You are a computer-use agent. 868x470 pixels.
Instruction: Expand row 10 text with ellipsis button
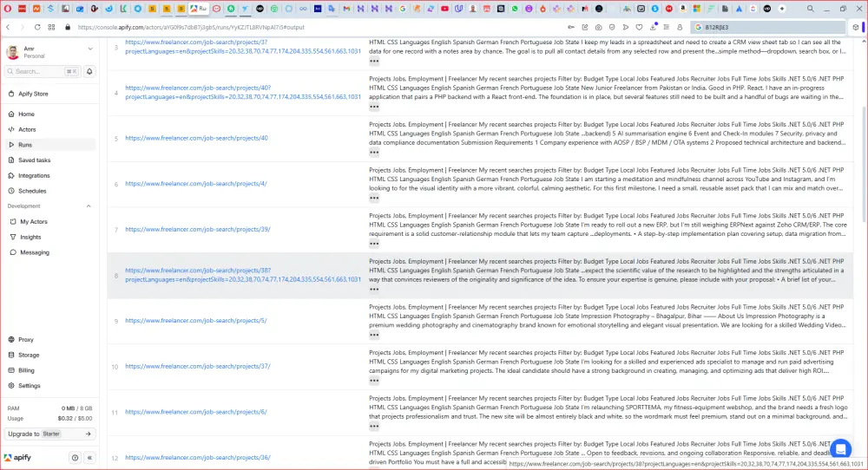tap(374, 381)
